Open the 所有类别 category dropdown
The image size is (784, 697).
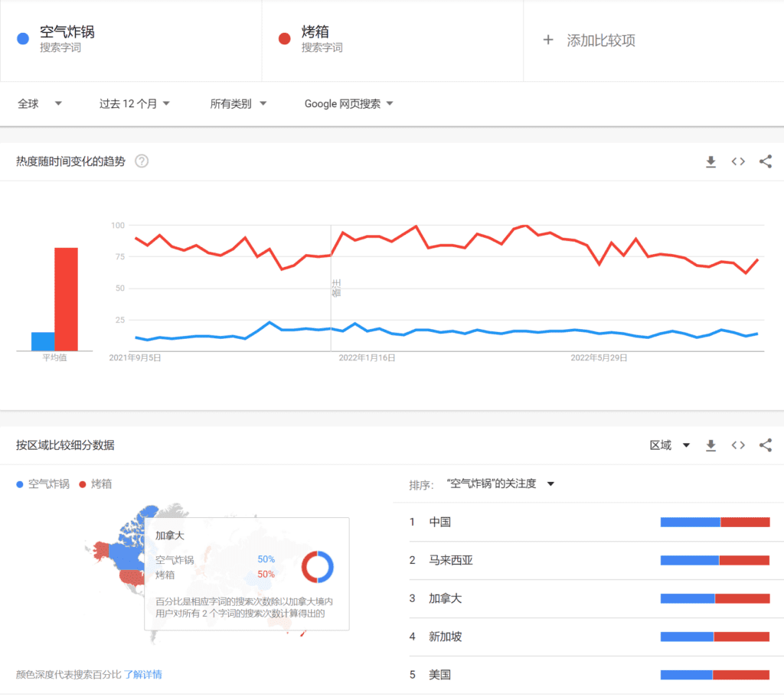tap(238, 104)
